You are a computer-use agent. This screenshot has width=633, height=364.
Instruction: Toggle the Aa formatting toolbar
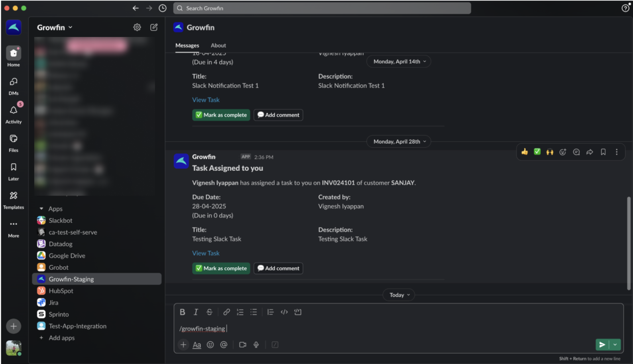tap(197, 345)
